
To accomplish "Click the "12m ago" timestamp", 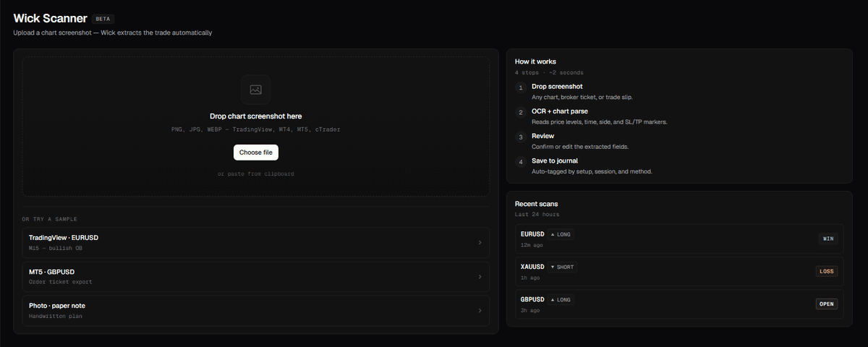I will [x=531, y=245].
